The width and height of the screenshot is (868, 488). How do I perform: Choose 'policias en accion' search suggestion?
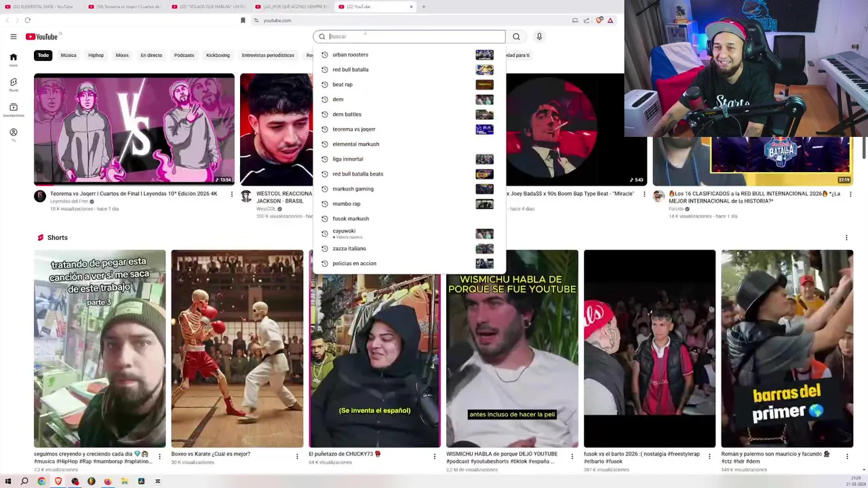click(408, 264)
